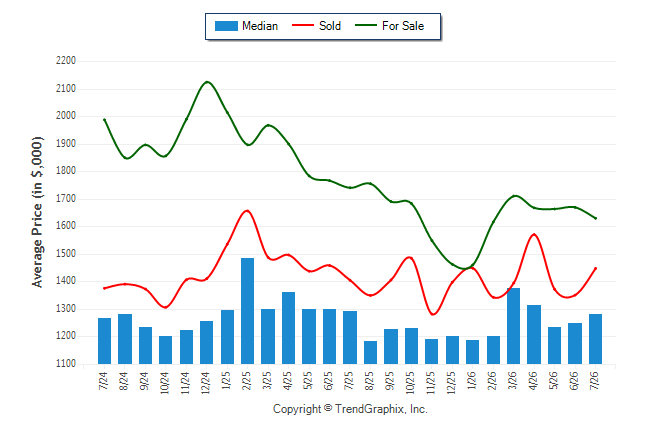Screen dimensions: 646x434
Task: Open the TrendGraphix copyright text
Action: 350,409
